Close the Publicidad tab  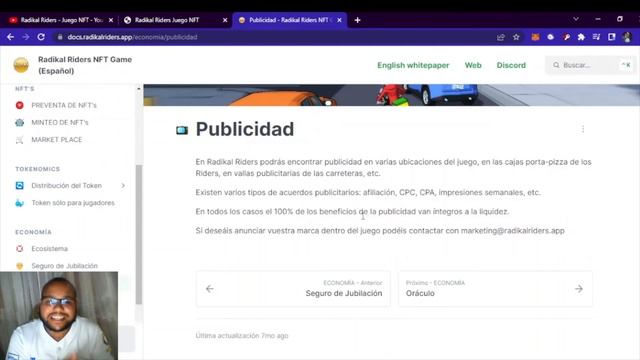coord(339,20)
